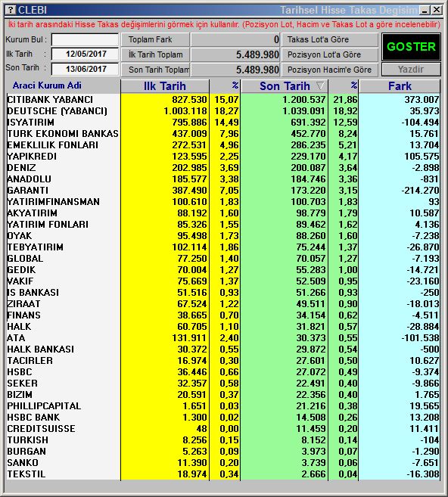Sort by Son Tarih column header
Image resolution: width=448 pixels, height=497 pixels.
tap(285, 86)
